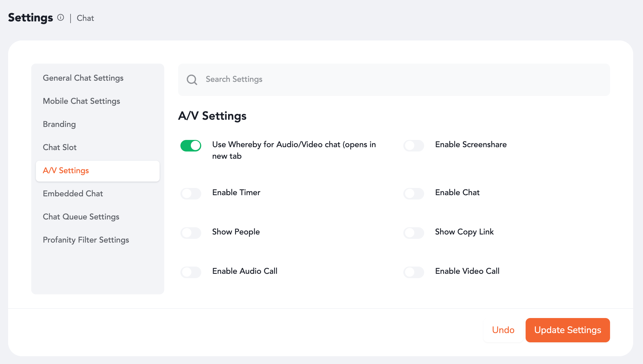
Task: Open Chat Slot settings
Action: point(60,147)
